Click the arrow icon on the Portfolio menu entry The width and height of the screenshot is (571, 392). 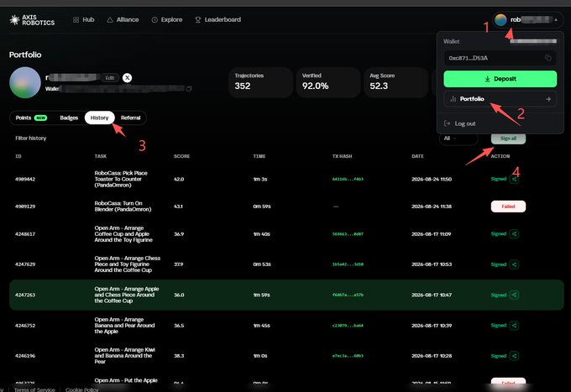point(548,99)
